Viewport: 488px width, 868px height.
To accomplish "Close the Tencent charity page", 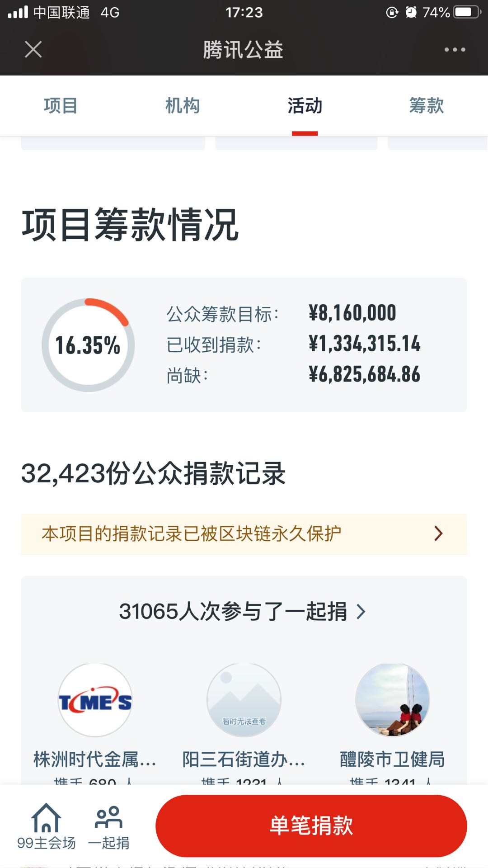I will (x=33, y=49).
